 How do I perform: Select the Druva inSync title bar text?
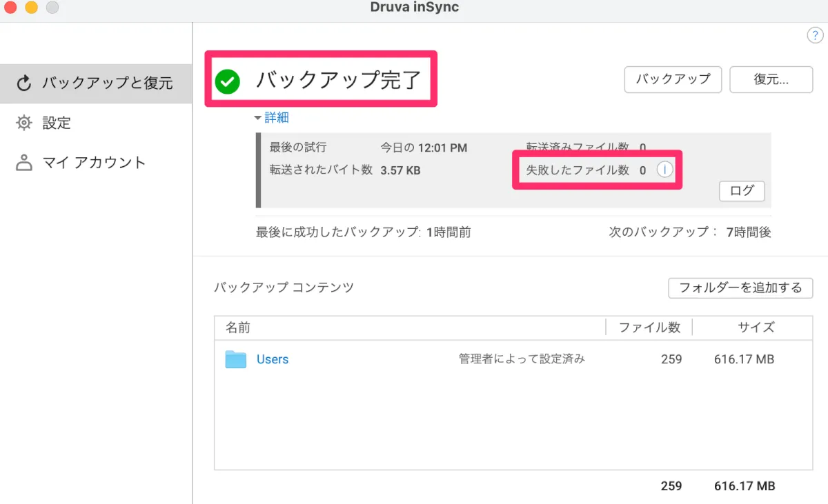click(413, 8)
